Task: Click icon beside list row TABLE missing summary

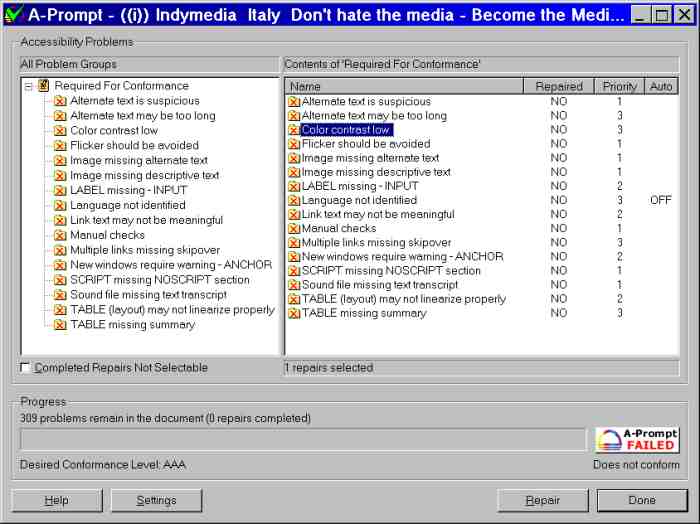Action: click(294, 313)
